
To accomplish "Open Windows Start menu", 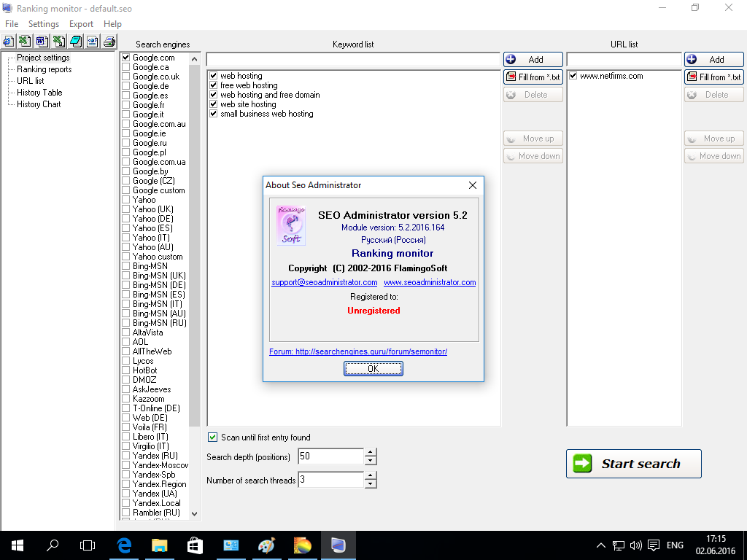I will point(18,545).
